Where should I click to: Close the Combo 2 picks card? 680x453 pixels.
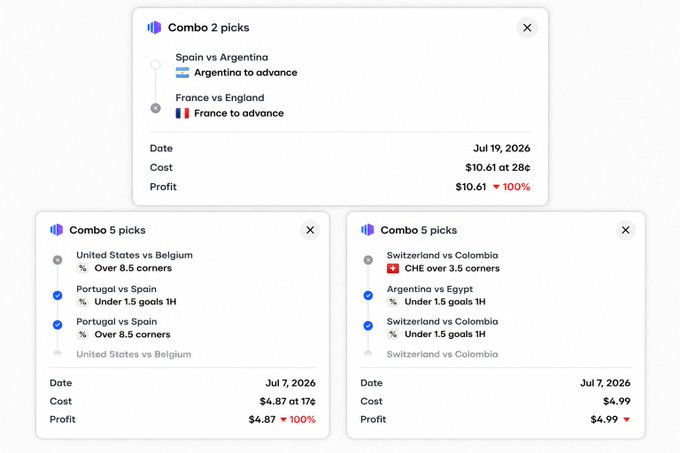tap(527, 28)
